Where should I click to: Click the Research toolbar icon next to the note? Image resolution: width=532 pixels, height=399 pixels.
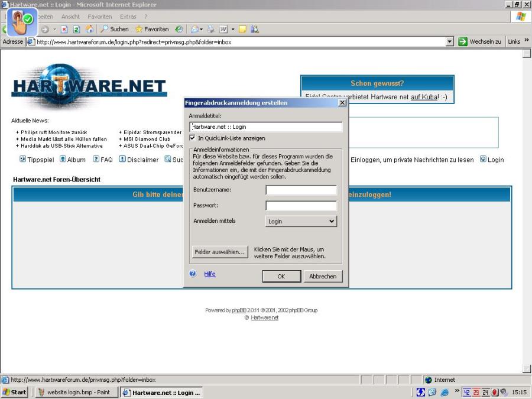click(x=254, y=29)
